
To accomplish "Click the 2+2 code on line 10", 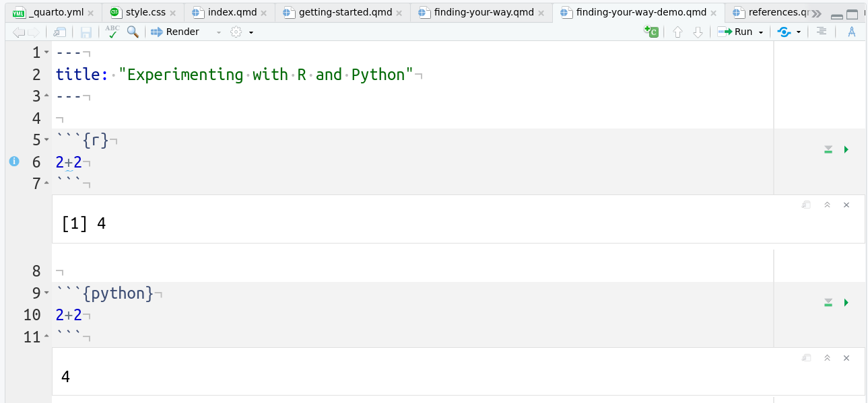I will tap(69, 316).
